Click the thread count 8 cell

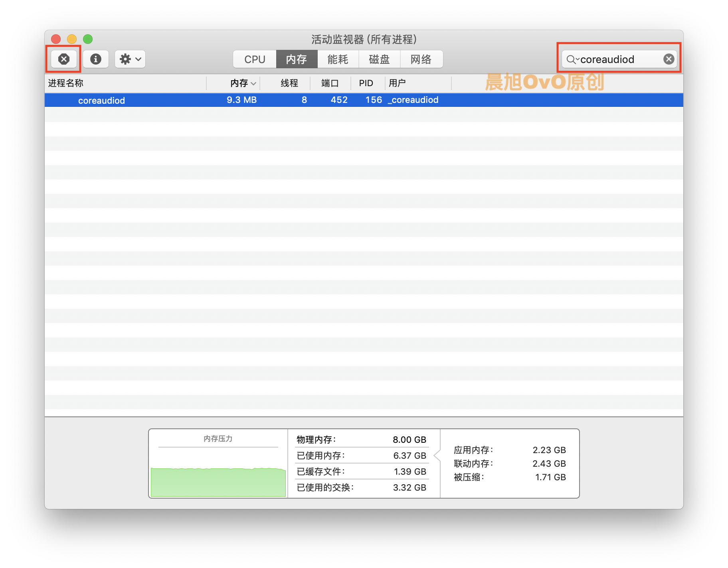click(304, 100)
